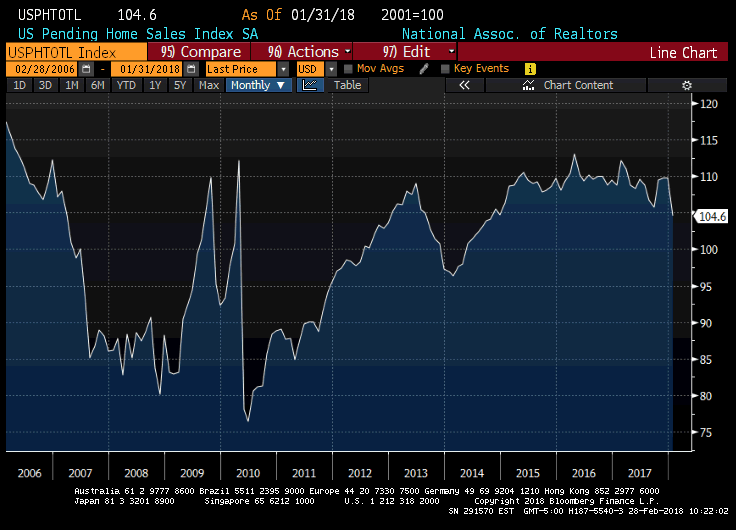The height and width of the screenshot is (530, 736).
Task: Click the double left chevron collapse button
Action: point(464,85)
